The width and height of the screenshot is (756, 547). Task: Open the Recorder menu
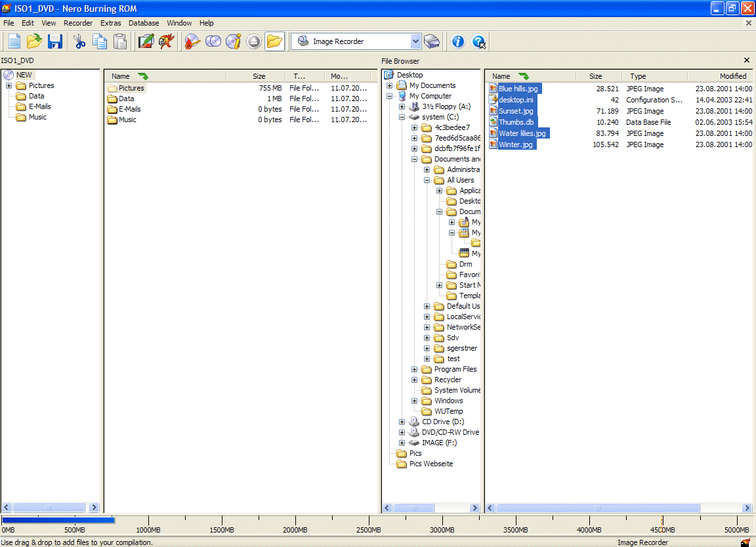click(x=77, y=23)
